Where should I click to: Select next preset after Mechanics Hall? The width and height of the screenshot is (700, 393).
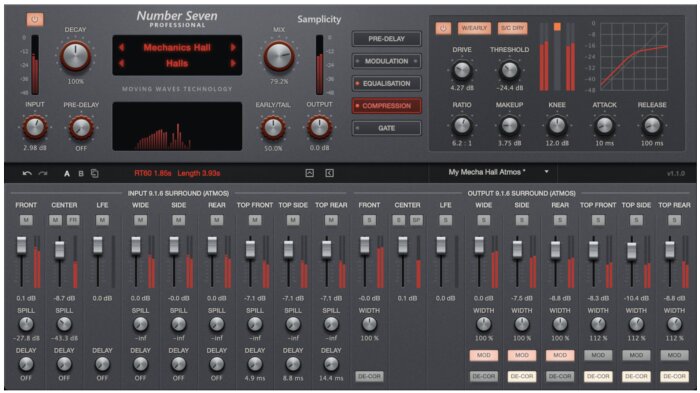[233, 47]
